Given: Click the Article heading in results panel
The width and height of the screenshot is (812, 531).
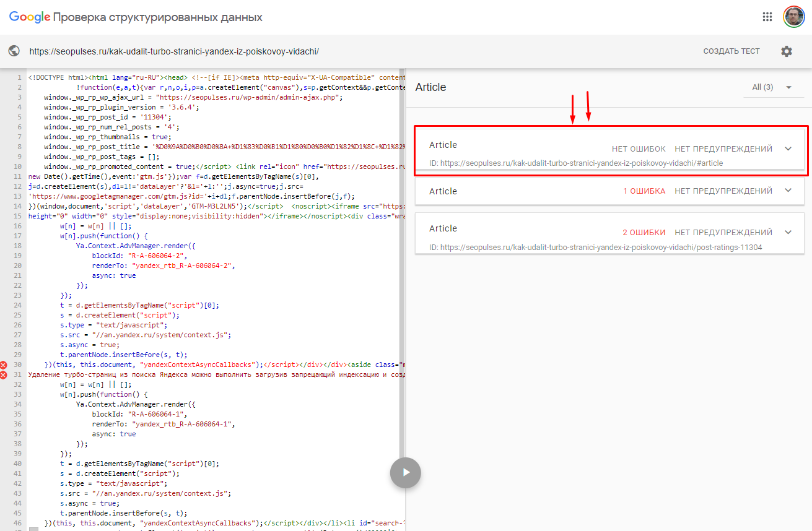Looking at the screenshot, I should click(431, 87).
